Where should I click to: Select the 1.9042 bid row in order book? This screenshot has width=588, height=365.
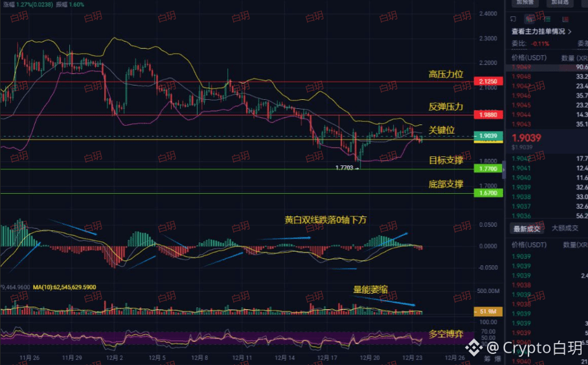pos(547,158)
